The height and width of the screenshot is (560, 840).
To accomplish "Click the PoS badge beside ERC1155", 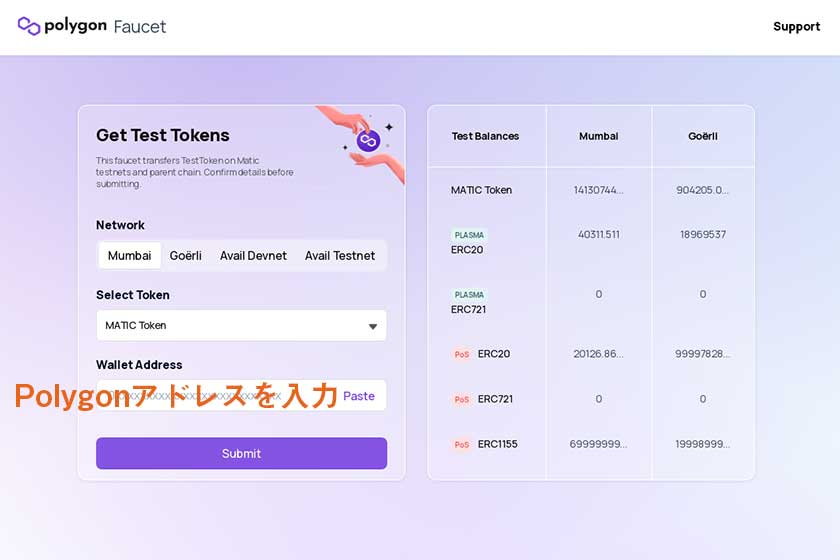I will coord(462,444).
